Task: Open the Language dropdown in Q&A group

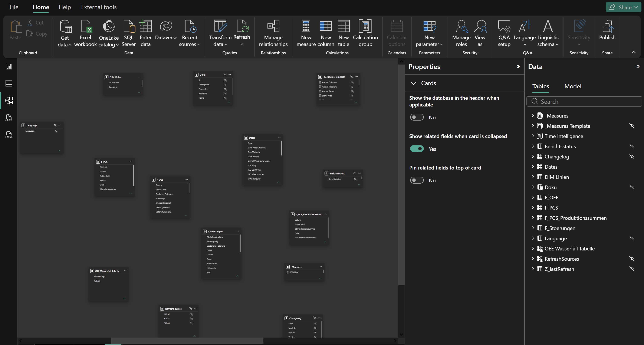Action: pos(525,33)
